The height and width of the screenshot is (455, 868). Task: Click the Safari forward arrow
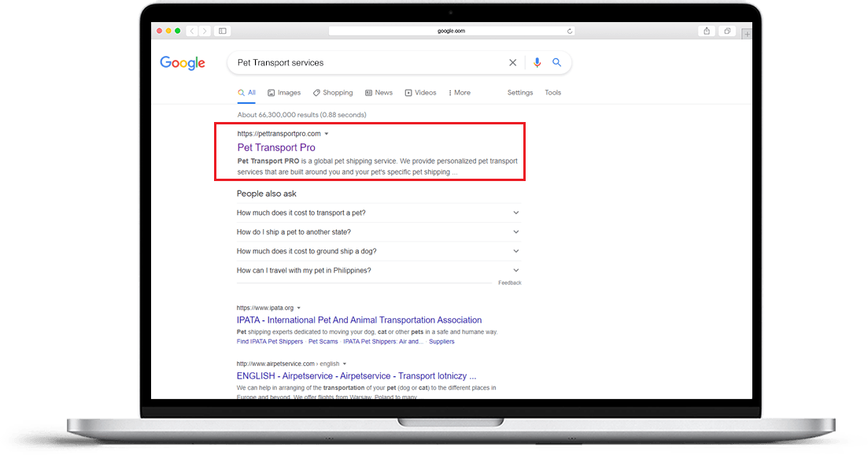coord(205,31)
